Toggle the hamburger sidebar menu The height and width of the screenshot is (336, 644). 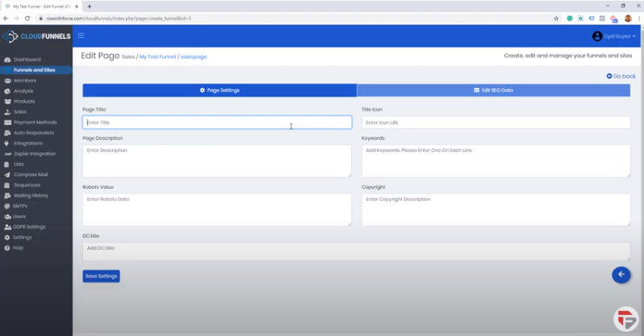tap(81, 36)
